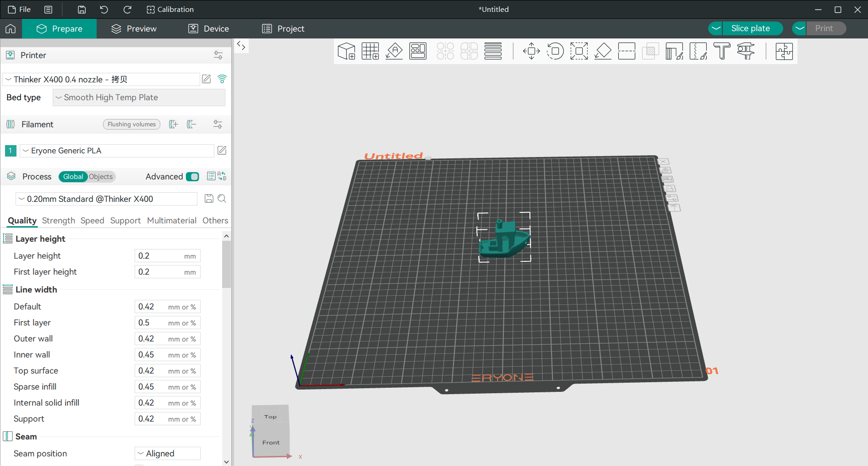Open filament settings sliders icon
Image resolution: width=868 pixels, height=466 pixels.
218,124
